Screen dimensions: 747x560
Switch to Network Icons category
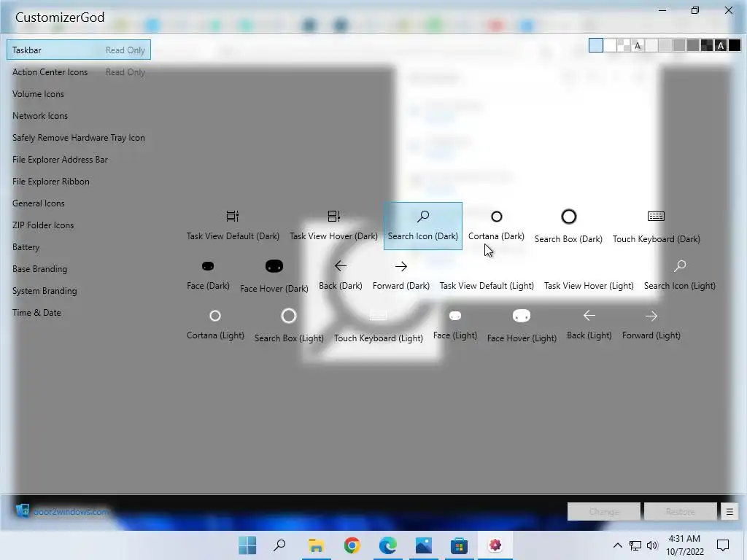(79, 116)
